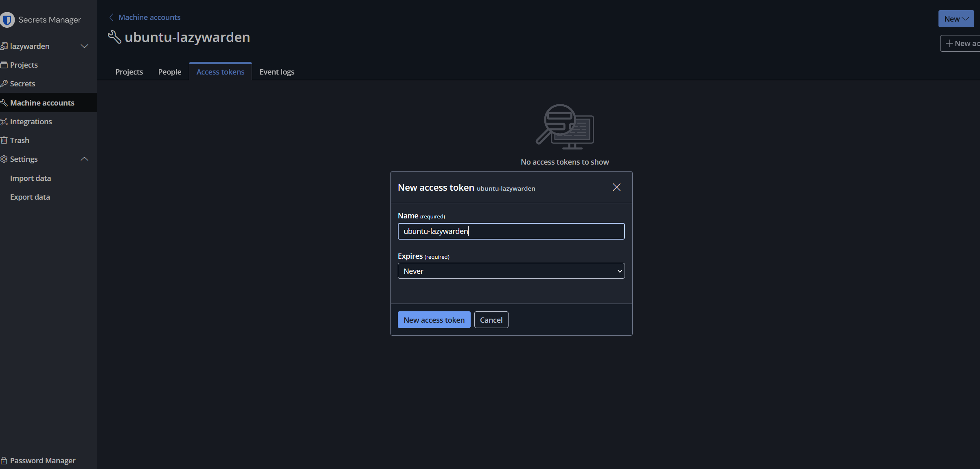Click the Settings gear icon in sidebar
Image resolution: width=980 pixels, height=469 pixels.
click(4, 159)
